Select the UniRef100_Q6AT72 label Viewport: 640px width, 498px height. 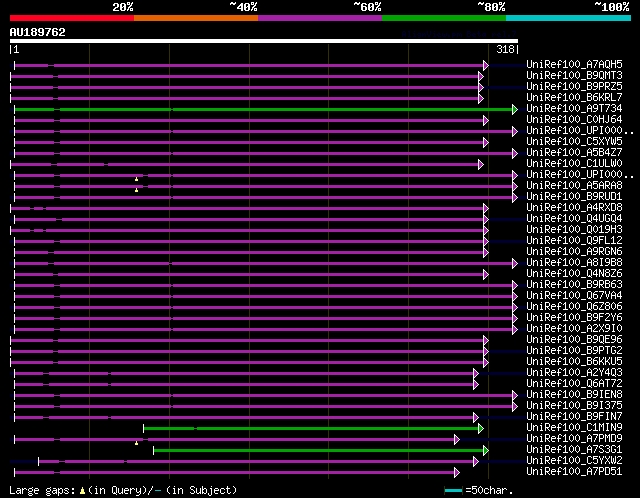click(x=574, y=384)
